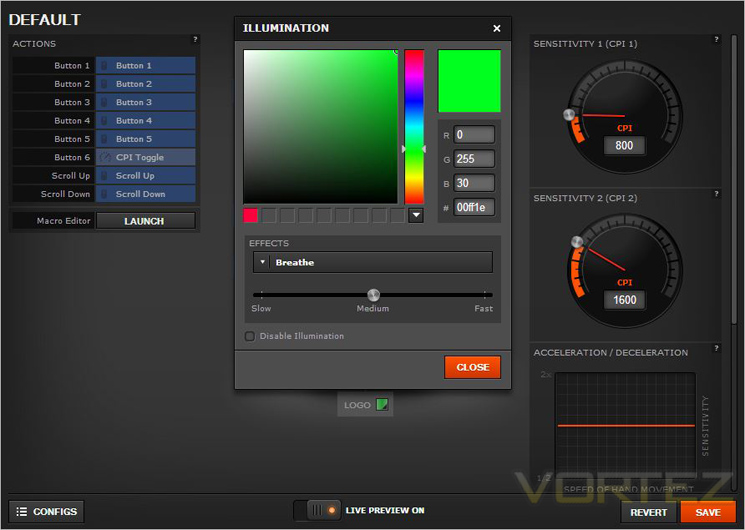
Task: Select the Button 4 action entry
Action: (145, 121)
